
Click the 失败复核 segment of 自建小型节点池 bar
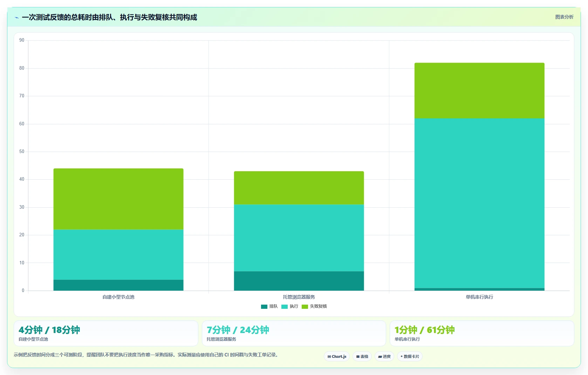coord(118,199)
